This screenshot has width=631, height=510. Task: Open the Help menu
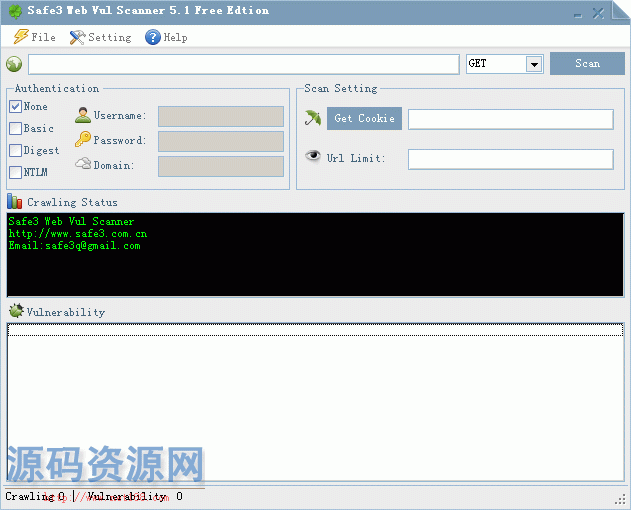167,37
